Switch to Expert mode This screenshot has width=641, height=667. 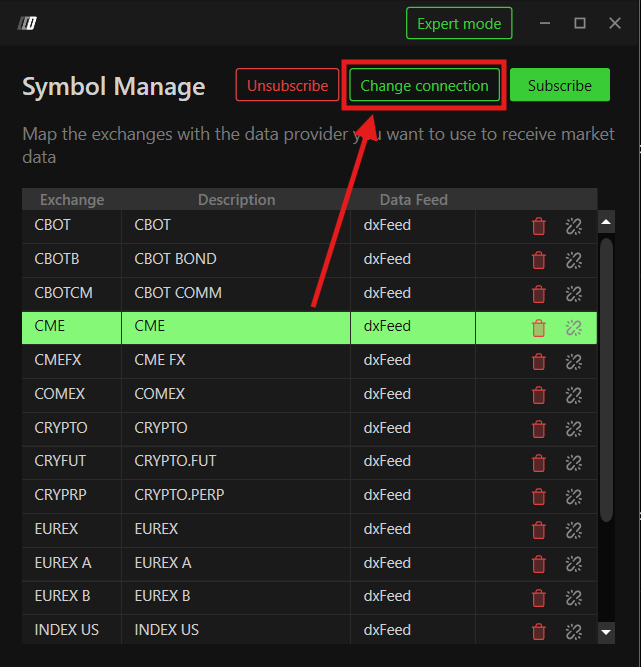tap(459, 23)
